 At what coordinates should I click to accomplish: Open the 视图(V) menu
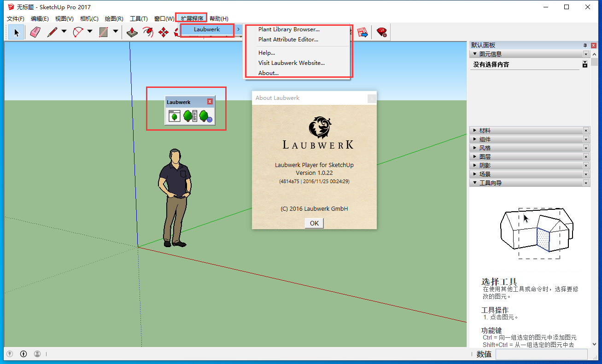pos(64,19)
